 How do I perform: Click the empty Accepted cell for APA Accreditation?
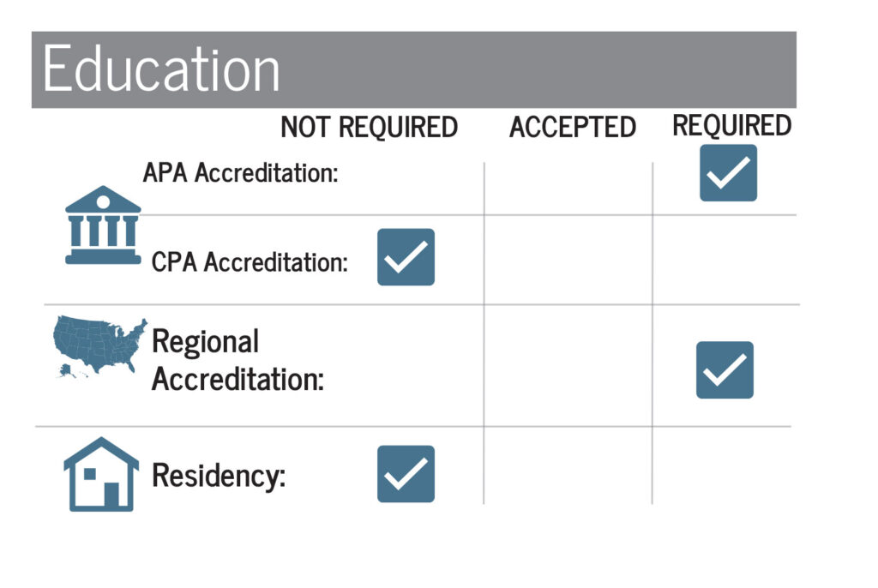coord(568,189)
